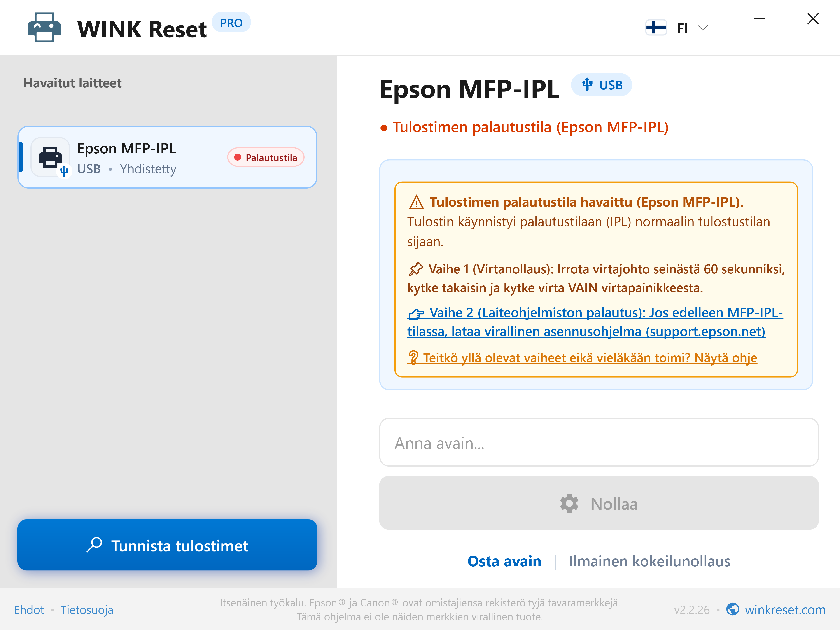Click the warning triangle icon in the alert box
Image resolution: width=840 pixels, height=630 pixels.
416,202
